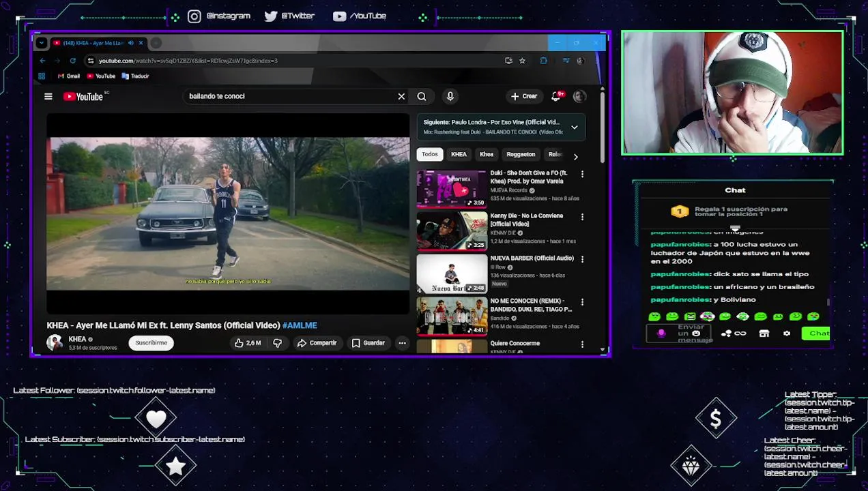Open options for NUEVA BARBER video
Image resolution: width=868 pixels, height=491 pixels.
[x=582, y=259]
